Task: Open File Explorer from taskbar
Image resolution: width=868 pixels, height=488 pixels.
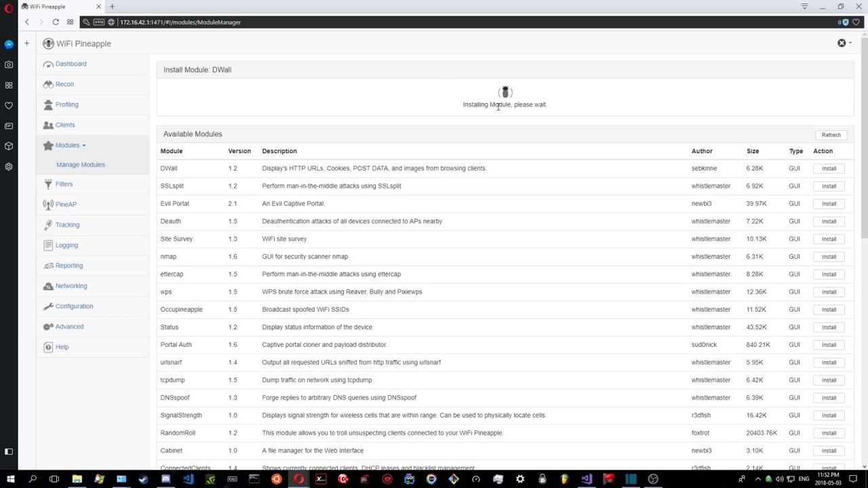Action: (x=77, y=479)
